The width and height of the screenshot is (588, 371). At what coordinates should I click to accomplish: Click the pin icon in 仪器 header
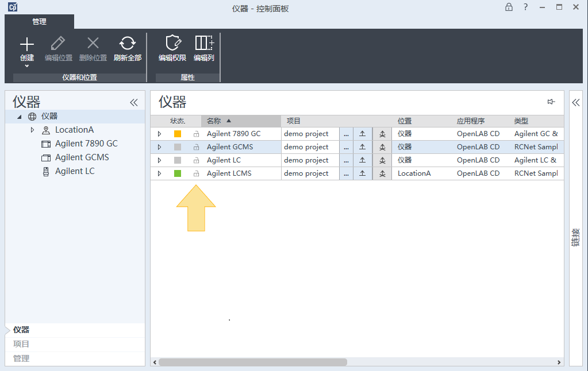[551, 102]
